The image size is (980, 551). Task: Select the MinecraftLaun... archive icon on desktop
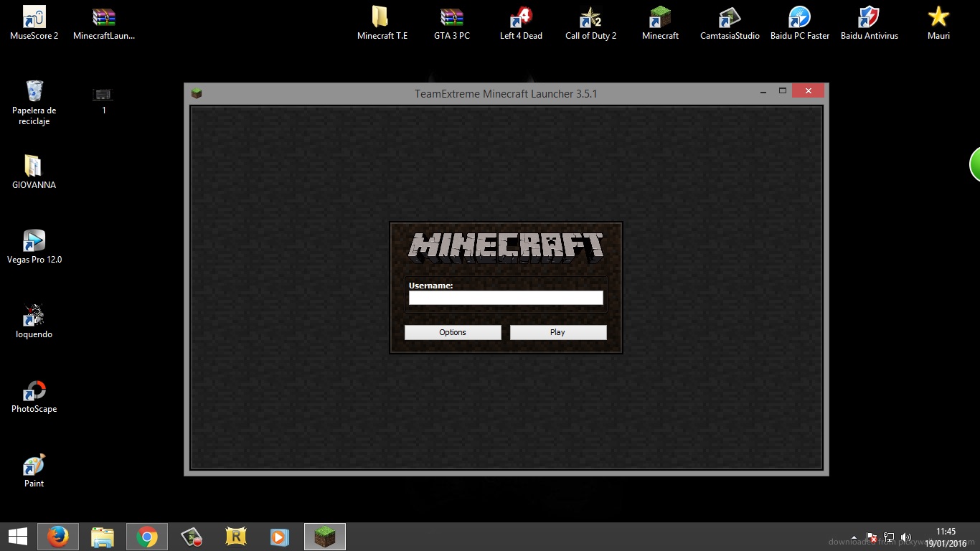point(104,22)
